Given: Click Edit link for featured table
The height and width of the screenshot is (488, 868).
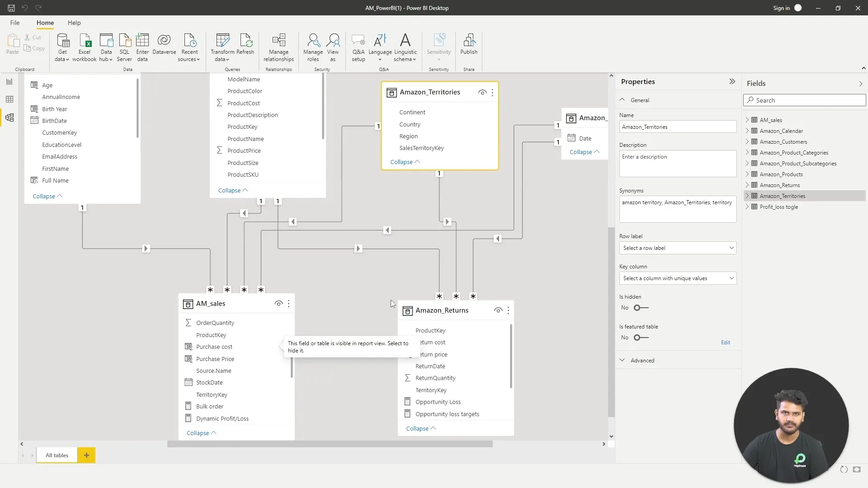Looking at the screenshot, I should [725, 343].
